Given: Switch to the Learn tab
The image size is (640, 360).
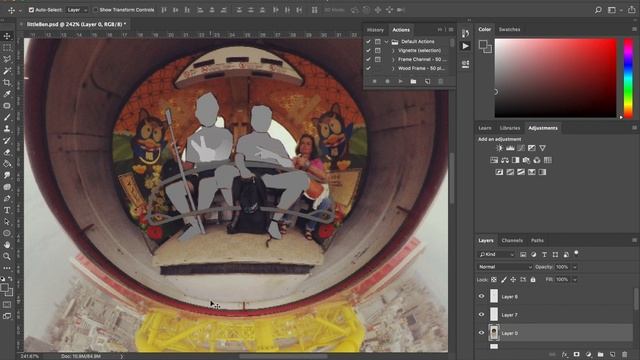Looking at the screenshot, I should point(485,128).
